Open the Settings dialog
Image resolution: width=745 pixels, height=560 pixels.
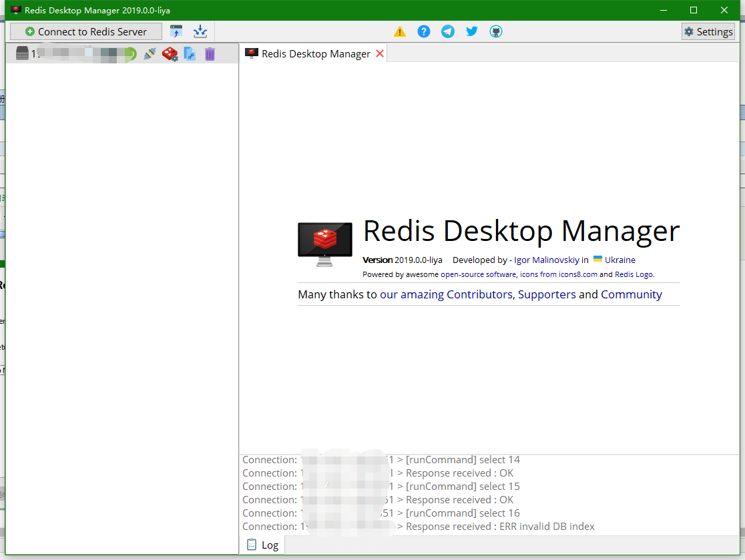tap(708, 31)
